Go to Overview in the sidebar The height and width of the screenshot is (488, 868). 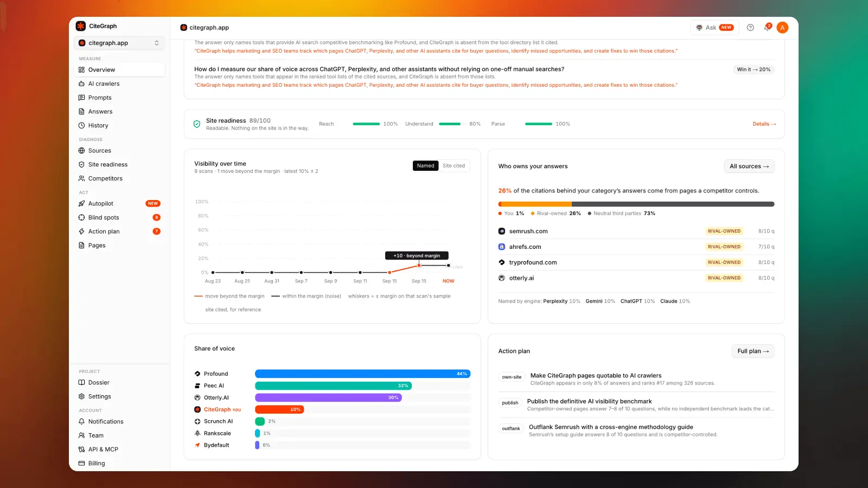[119, 70]
